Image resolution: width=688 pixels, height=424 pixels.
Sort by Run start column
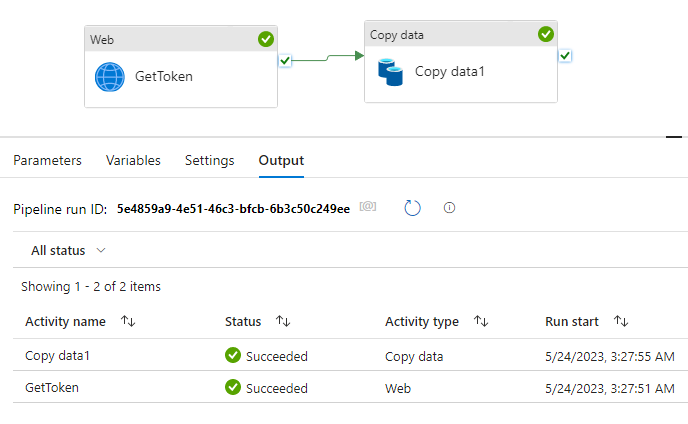point(621,321)
